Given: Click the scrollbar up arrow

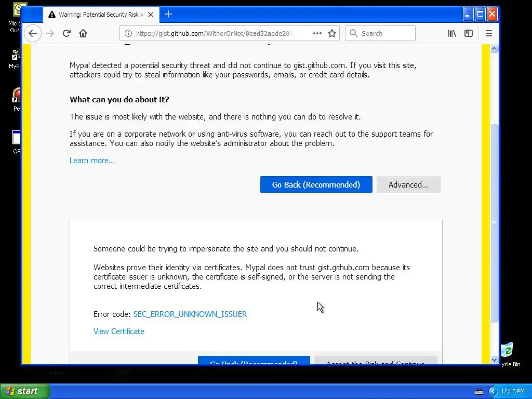Looking at the screenshot, I should click(x=494, y=48).
